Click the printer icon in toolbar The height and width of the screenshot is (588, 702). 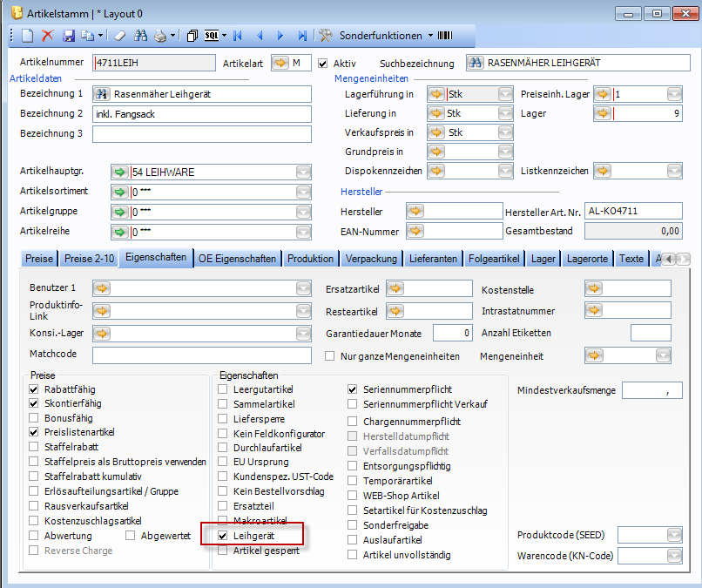160,36
